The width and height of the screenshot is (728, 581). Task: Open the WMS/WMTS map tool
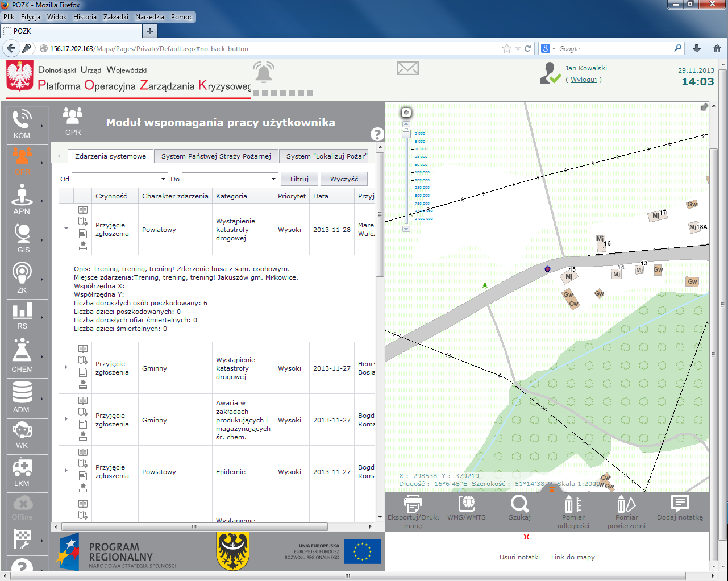coord(467,508)
